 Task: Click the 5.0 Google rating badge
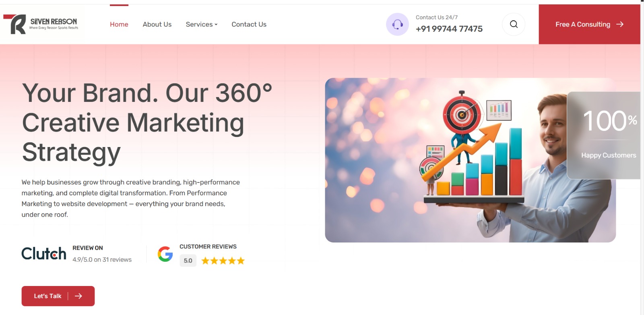point(188,261)
